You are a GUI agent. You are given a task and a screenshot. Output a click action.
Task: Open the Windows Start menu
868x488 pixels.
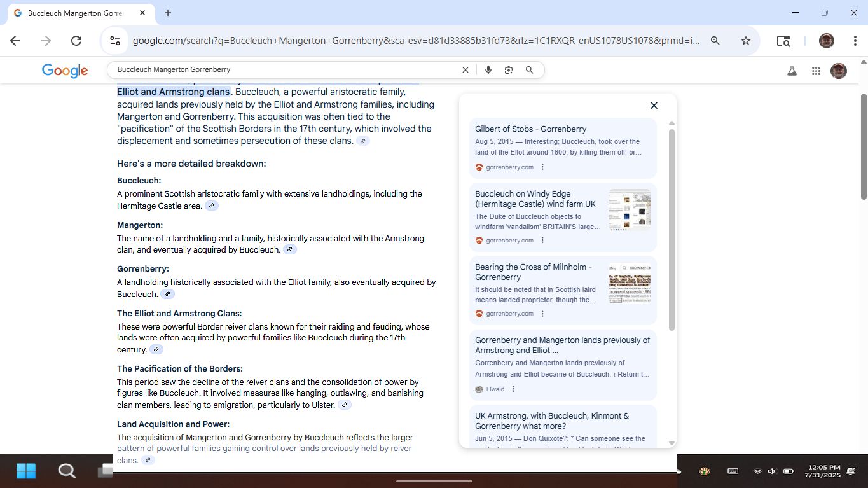tap(26, 471)
